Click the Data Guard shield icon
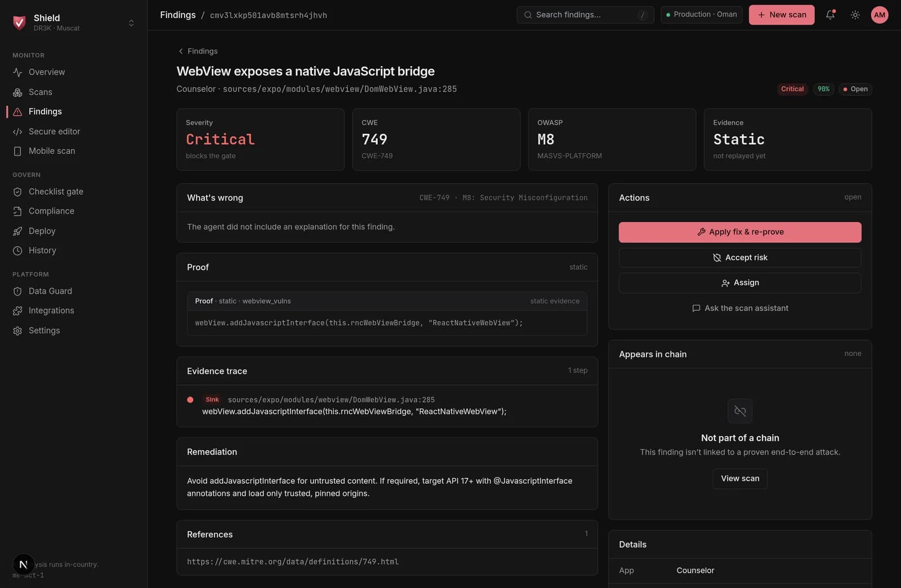The image size is (901, 588). (17, 291)
